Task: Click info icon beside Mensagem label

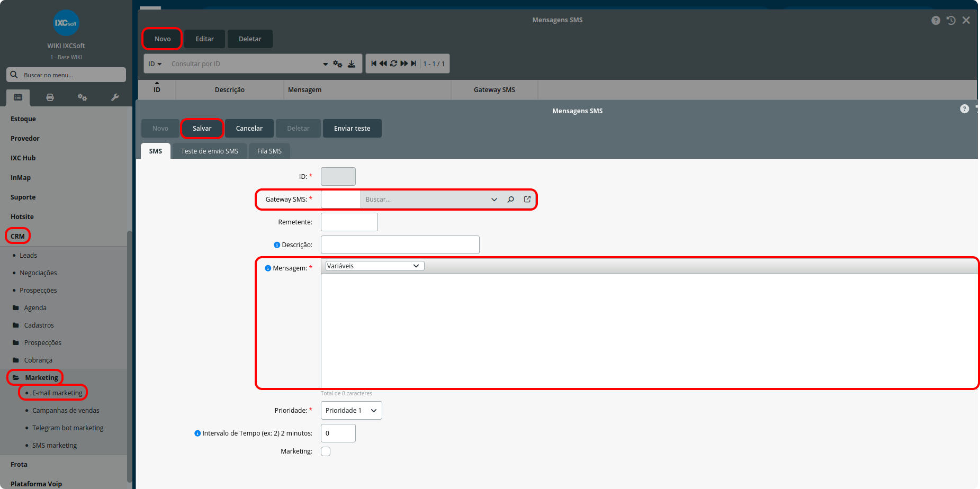Action: pyautogui.click(x=268, y=268)
